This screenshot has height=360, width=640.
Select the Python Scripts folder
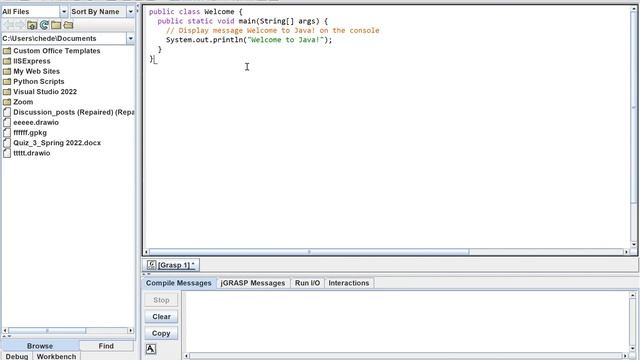point(33,81)
